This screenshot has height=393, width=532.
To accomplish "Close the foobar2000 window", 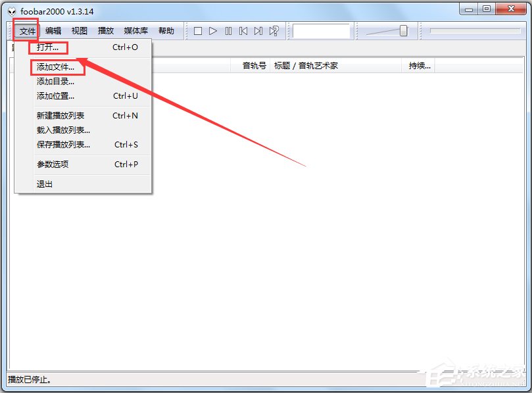I will coord(510,9).
